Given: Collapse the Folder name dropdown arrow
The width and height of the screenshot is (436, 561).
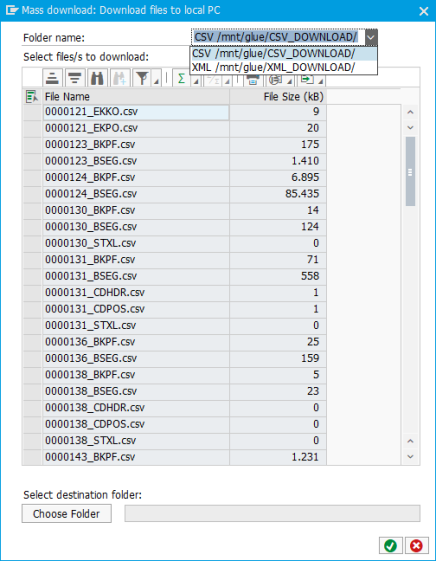Looking at the screenshot, I should 371,37.
